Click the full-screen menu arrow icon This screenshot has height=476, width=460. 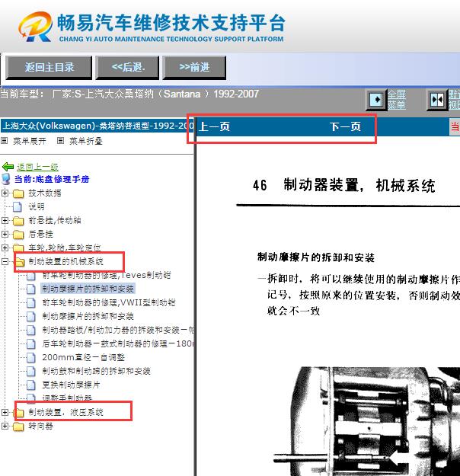(x=376, y=100)
